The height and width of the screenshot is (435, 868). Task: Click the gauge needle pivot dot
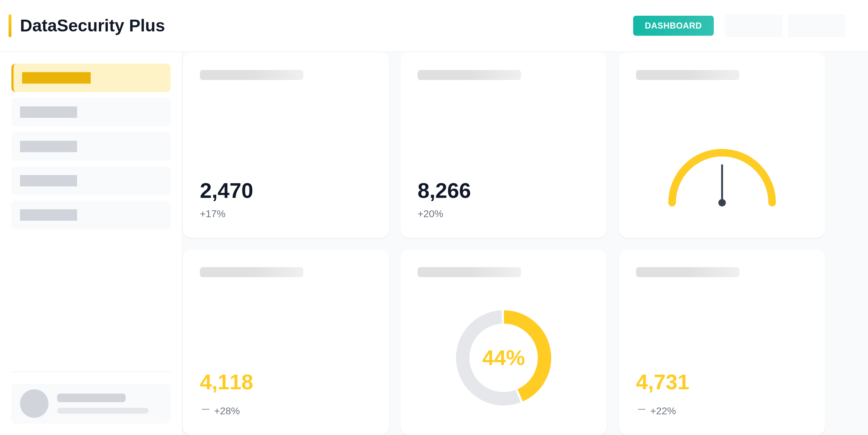tap(722, 203)
